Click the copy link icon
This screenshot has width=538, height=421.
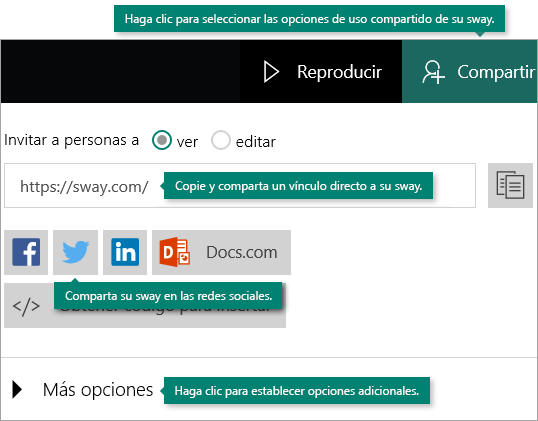point(510,185)
